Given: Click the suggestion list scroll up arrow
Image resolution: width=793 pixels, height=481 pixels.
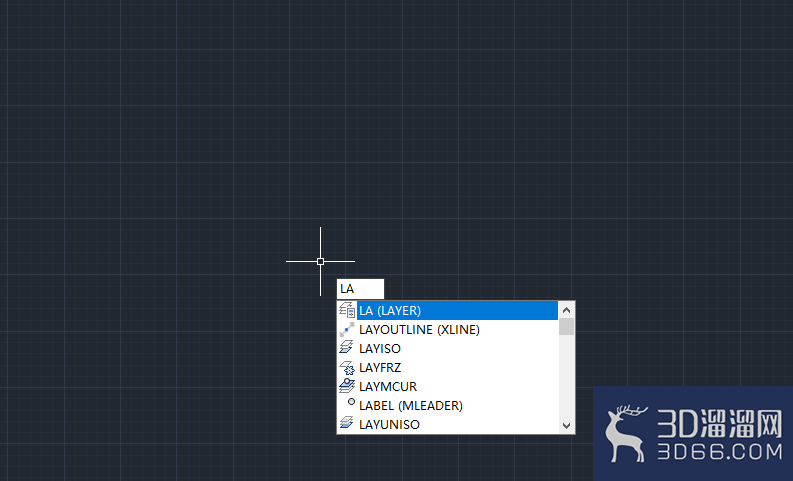Looking at the screenshot, I should point(566,310).
